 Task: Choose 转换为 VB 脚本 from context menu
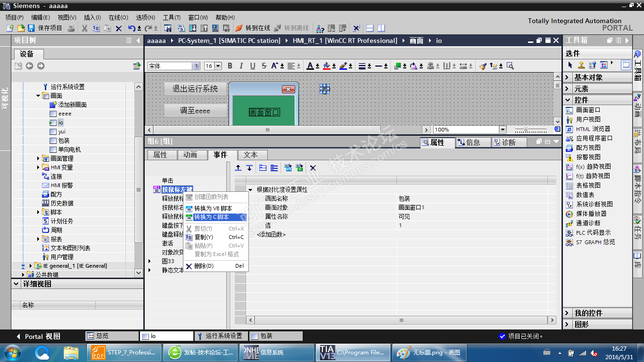click(215, 208)
